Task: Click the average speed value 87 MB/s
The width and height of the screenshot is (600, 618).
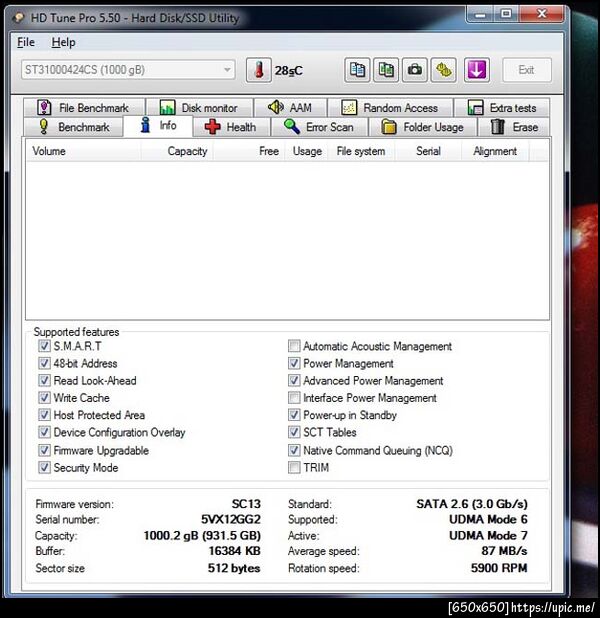Action: 504,551
